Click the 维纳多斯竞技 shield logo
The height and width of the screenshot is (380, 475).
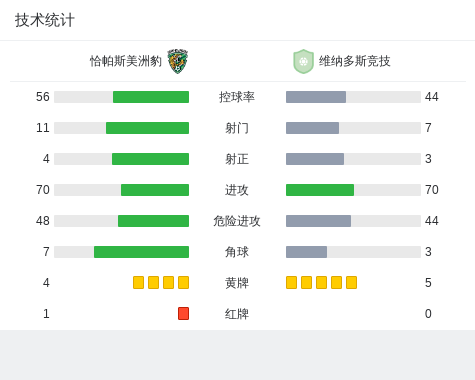click(303, 61)
